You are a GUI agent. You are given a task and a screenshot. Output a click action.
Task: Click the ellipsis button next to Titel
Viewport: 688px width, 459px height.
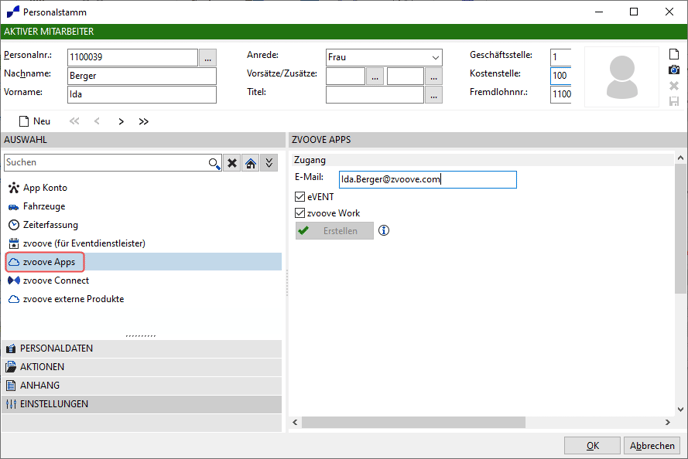[434, 95]
